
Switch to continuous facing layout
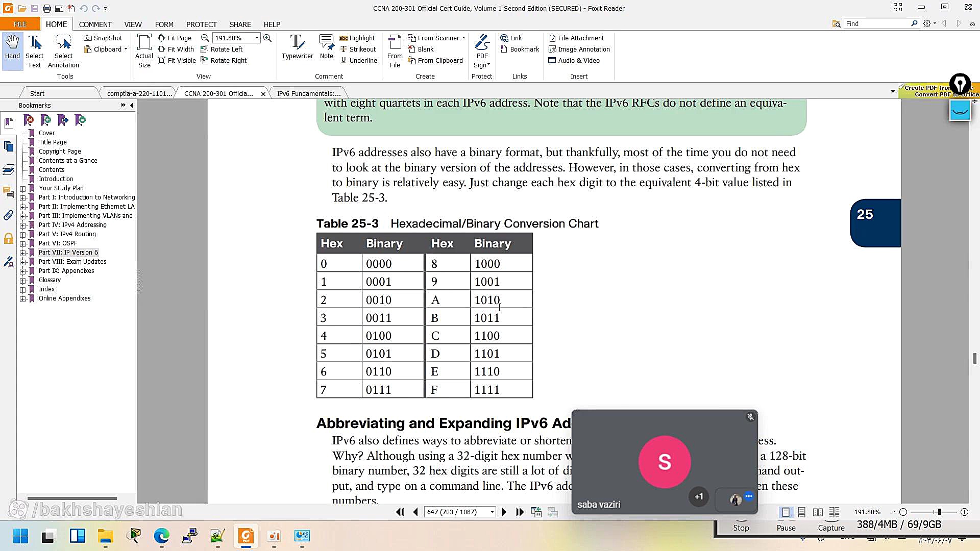pyautogui.click(x=835, y=512)
